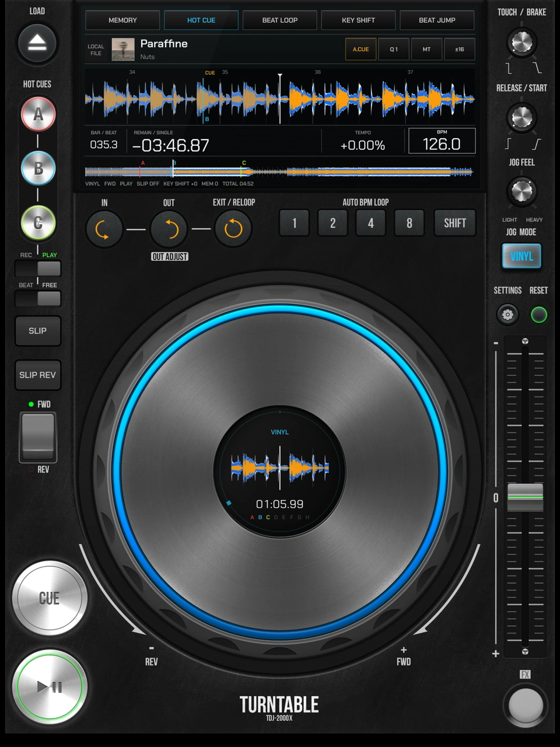
Task: Click the hot cue A marker in overview
Action: point(141,169)
